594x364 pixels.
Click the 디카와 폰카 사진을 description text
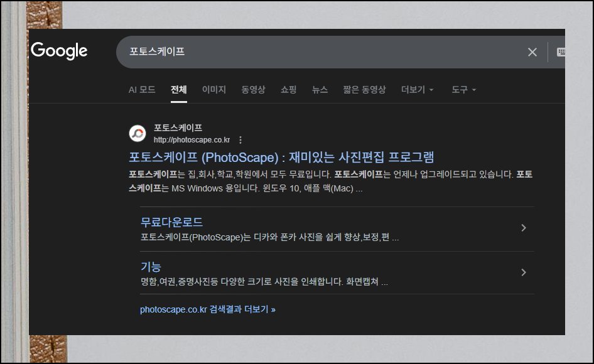coord(270,237)
